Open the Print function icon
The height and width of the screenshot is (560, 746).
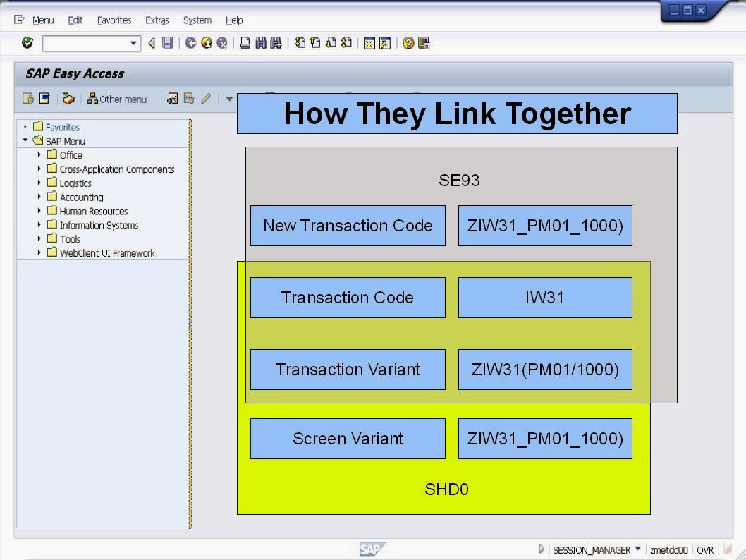point(245,43)
